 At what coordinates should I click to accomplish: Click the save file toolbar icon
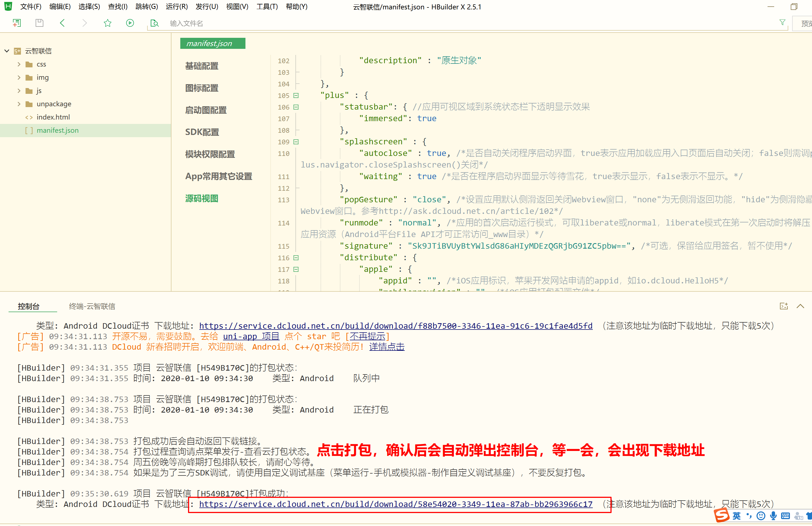(39, 23)
